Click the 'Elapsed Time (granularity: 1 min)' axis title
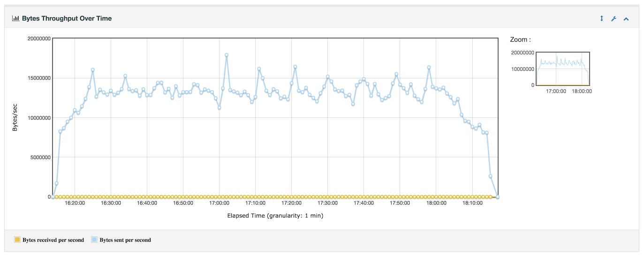The width and height of the screenshot is (644, 255). 275,216
